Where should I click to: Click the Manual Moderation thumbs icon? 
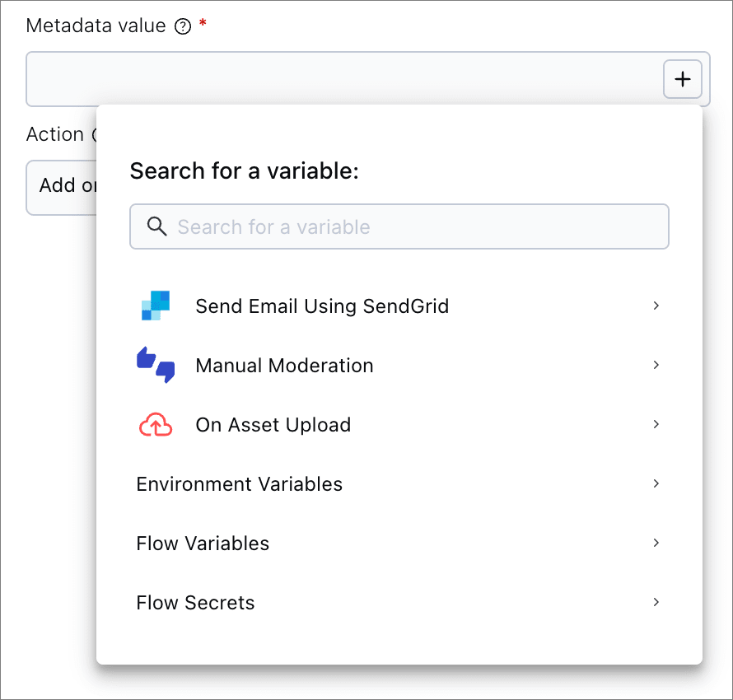pos(155,365)
